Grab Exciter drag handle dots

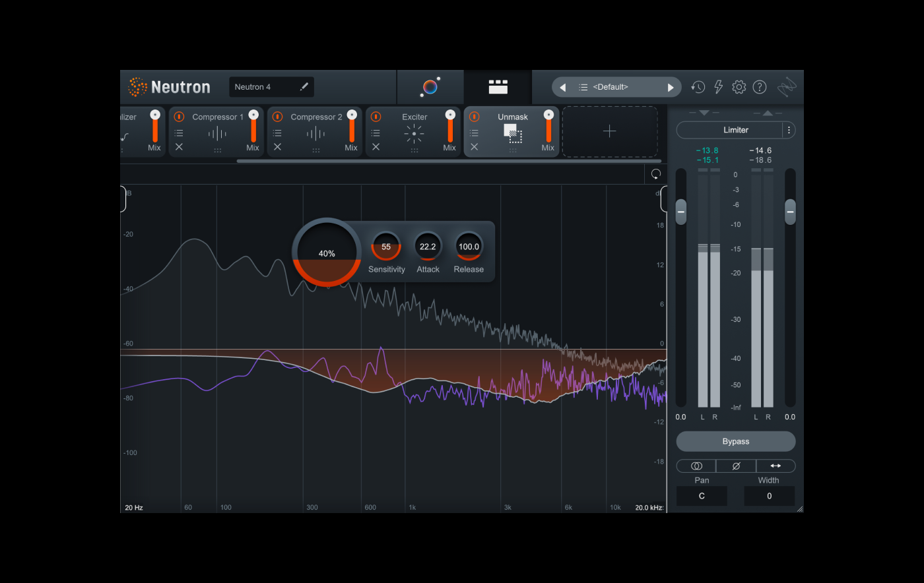(414, 150)
